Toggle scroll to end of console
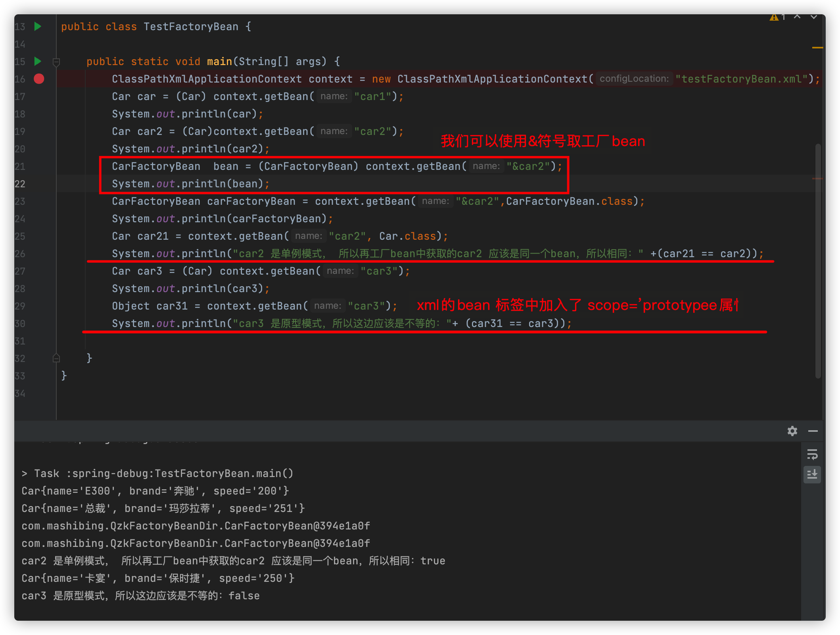Image resolution: width=840 pixels, height=635 pixels. tap(812, 474)
